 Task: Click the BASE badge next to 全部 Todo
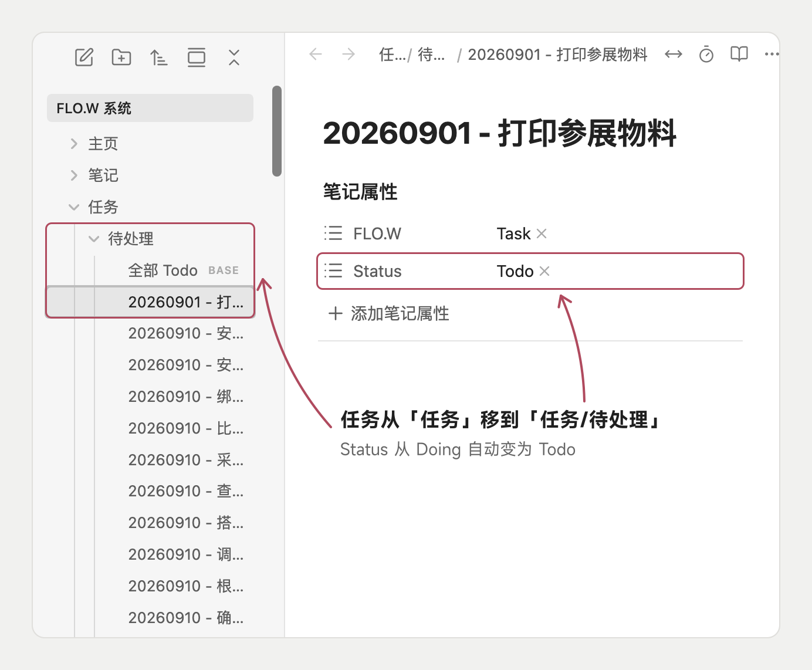pyautogui.click(x=224, y=270)
